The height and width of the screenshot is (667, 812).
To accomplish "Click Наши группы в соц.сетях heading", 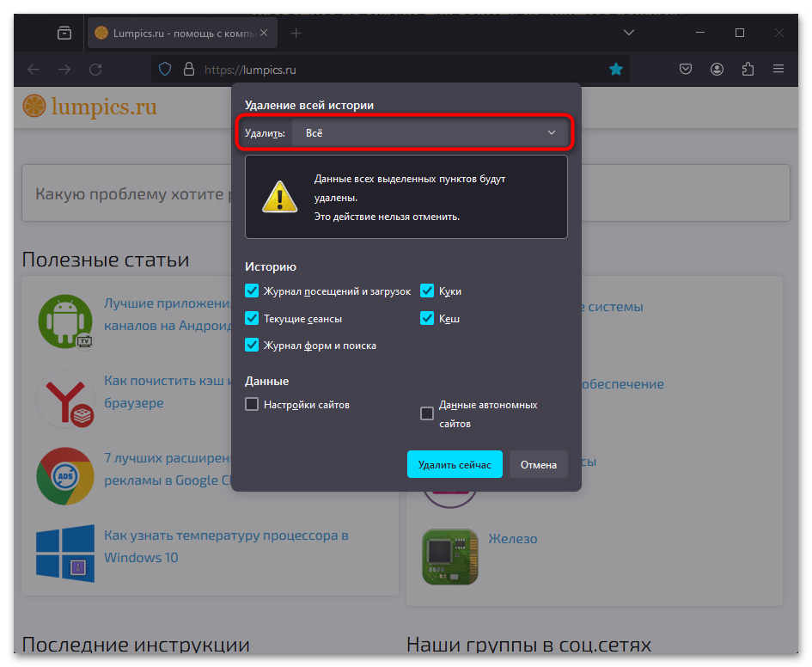I will point(528,645).
